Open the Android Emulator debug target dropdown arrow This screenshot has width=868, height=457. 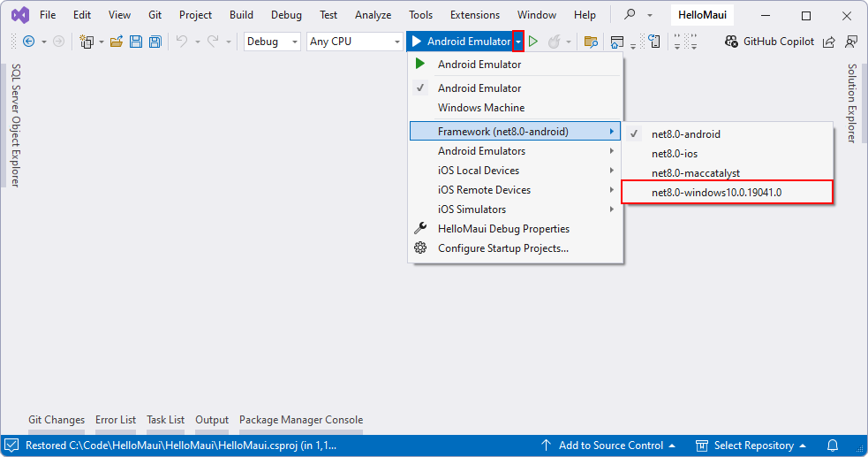click(518, 42)
